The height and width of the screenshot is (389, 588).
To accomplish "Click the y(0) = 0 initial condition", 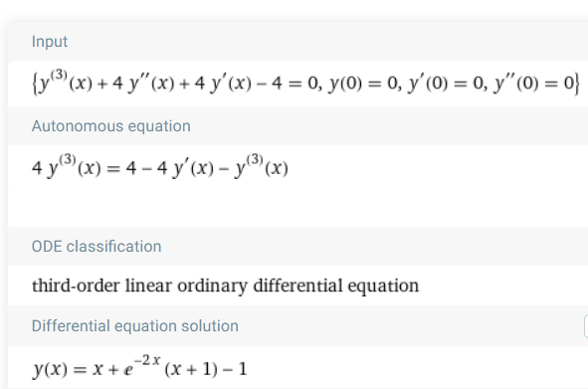I will (362, 84).
